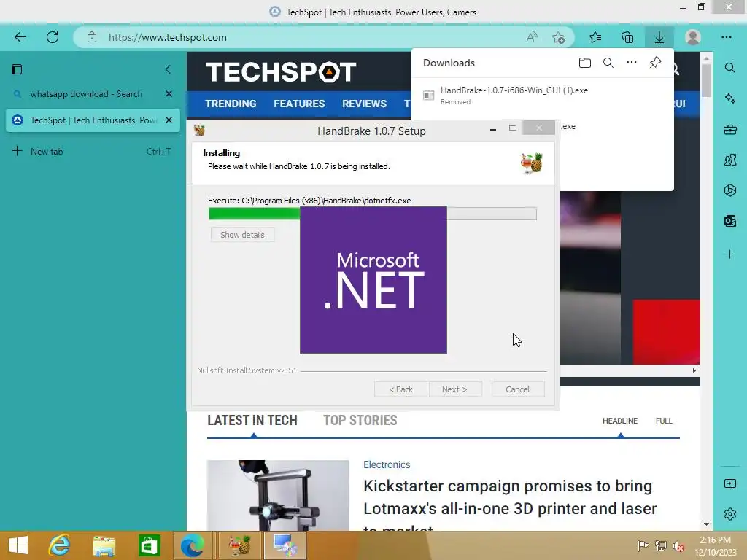This screenshot has width=747, height=560.
Task: Advance the carousel with right arrow
Action: pyautogui.click(x=694, y=370)
